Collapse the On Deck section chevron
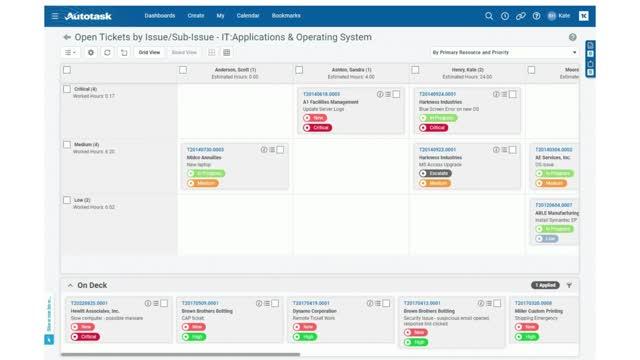 (x=70, y=285)
